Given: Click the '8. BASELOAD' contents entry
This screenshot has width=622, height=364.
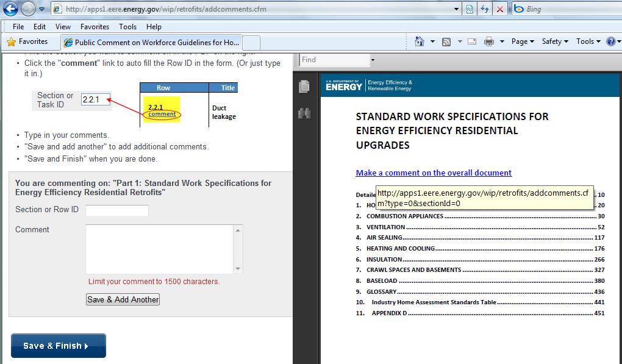Looking at the screenshot, I should [x=480, y=280].
